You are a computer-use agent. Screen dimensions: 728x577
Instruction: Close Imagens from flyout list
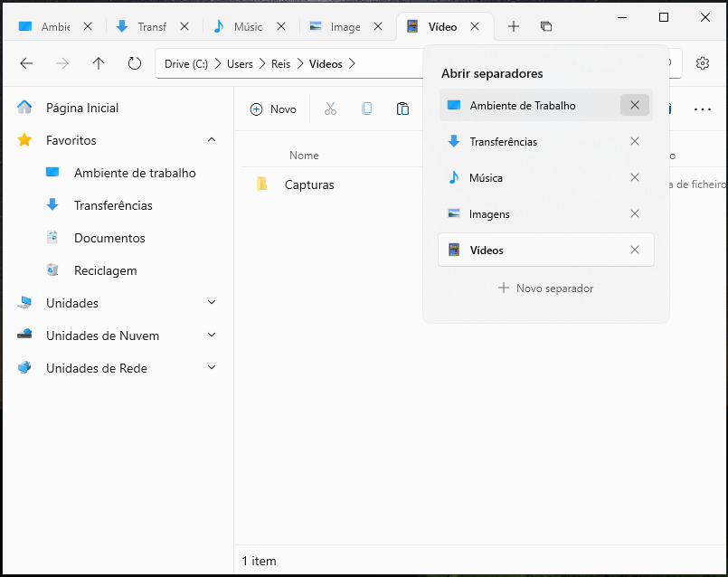[x=635, y=214]
